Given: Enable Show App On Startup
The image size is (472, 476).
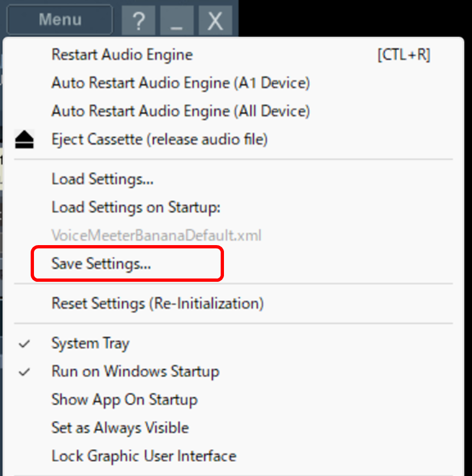Looking at the screenshot, I should (124, 399).
